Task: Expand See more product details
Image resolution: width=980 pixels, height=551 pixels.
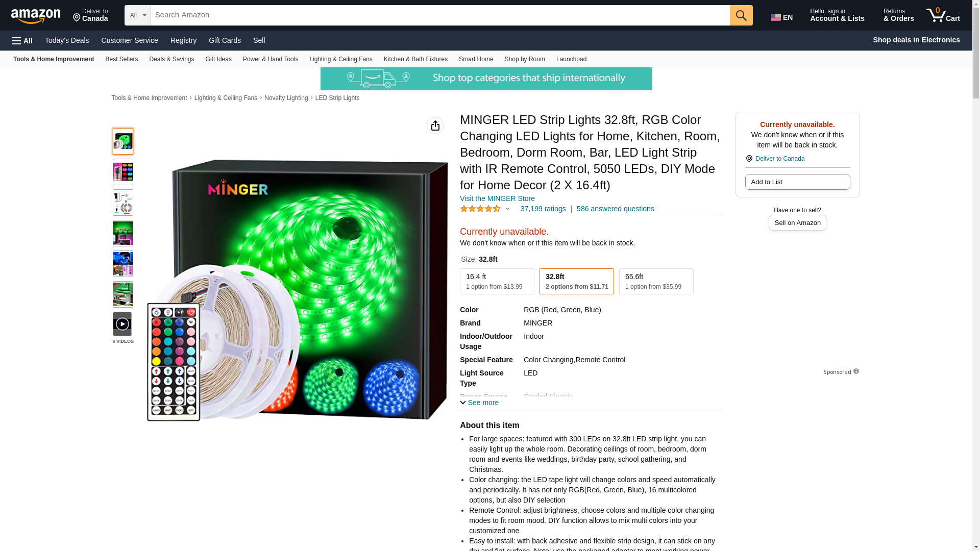Action: point(479,403)
